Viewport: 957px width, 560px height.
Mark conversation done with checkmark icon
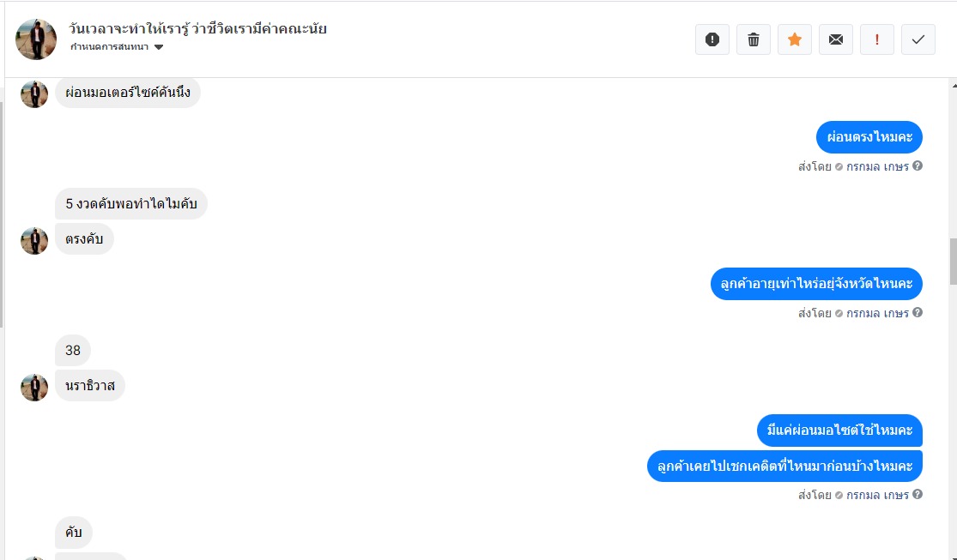(x=918, y=39)
